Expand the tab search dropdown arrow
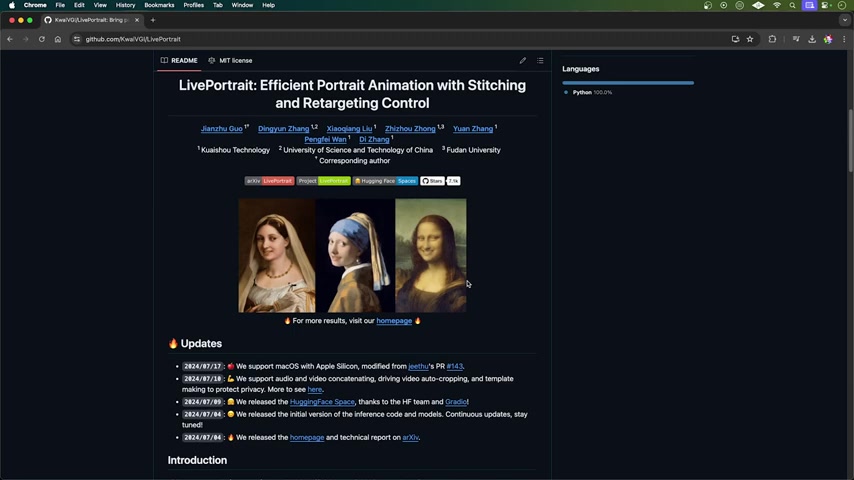This screenshot has width=854, height=480. [x=845, y=20]
